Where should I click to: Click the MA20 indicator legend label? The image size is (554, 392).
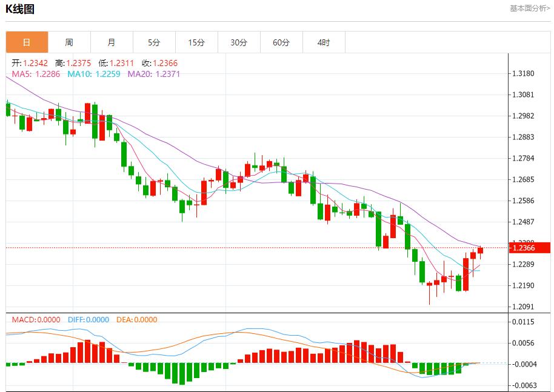[x=153, y=74]
